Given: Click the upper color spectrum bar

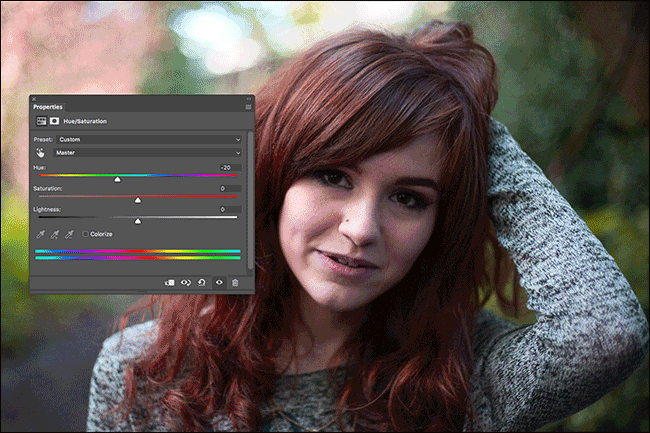Looking at the screenshot, I should pyautogui.click(x=138, y=251).
